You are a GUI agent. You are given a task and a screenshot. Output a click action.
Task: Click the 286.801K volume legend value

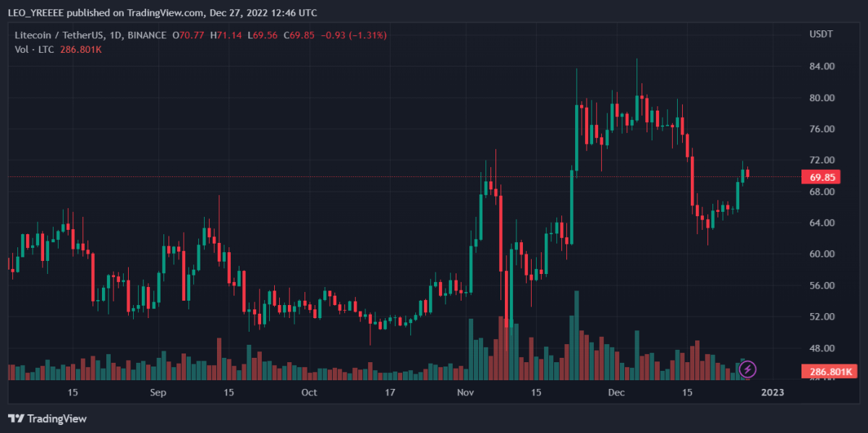point(82,48)
